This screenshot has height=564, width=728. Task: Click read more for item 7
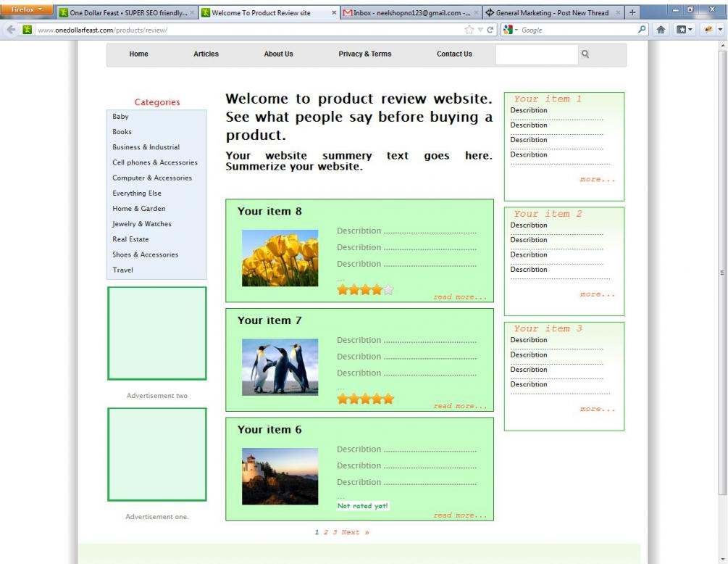pyautogui.click(x=460, y=406)
